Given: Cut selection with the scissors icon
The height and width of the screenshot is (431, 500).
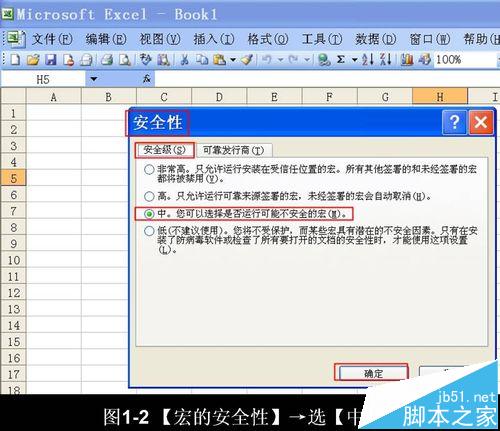Looking at the screenshot, I should (184, 60).
